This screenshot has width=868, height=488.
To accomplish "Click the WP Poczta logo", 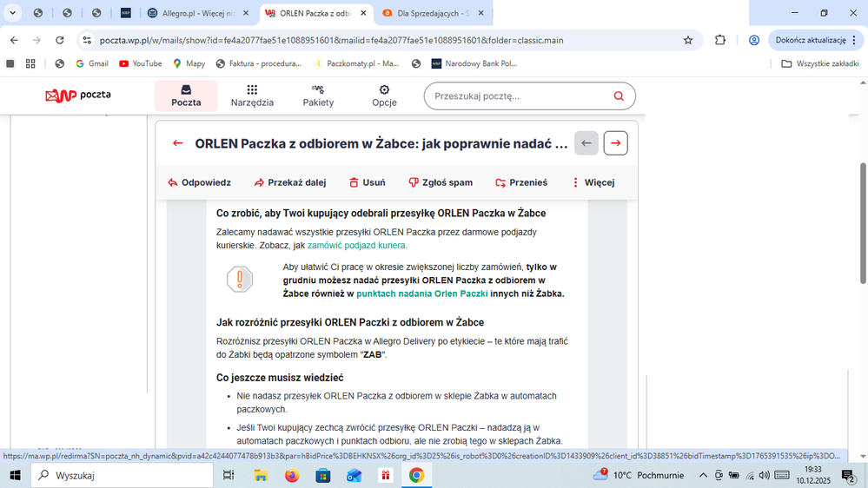I will [78, 96].
